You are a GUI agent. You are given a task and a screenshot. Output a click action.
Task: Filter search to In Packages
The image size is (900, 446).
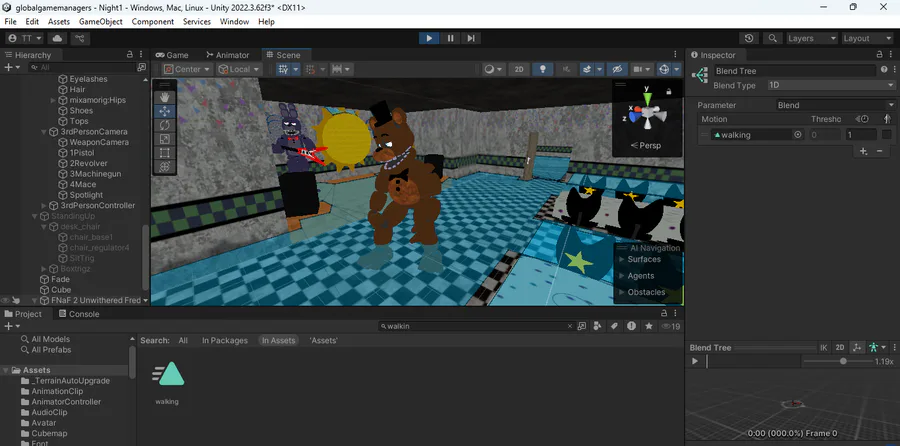pyautogui.click(x=224, y=340)
